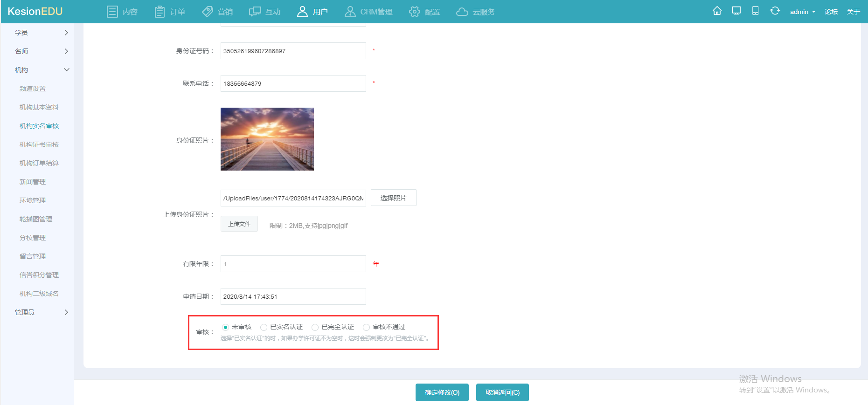This screenshot has height=405, width=868.
Task: Open the CRM管理 top menu
Action: [x=368, y=12]
